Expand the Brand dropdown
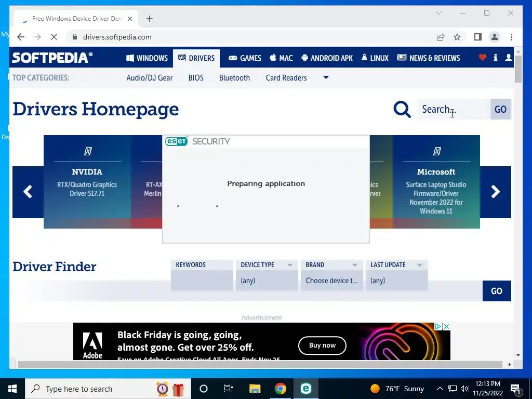The height and width of the screenshot is (399, 532). pos(331,275)
